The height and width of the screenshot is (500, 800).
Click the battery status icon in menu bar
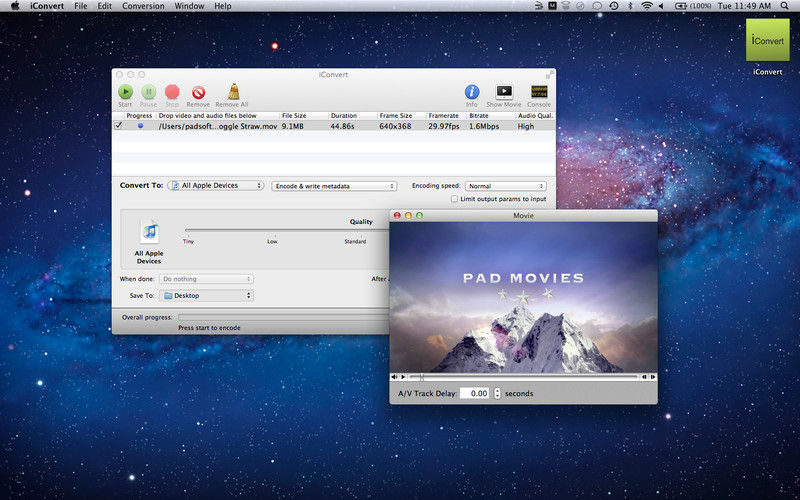(x=681, y=6)
